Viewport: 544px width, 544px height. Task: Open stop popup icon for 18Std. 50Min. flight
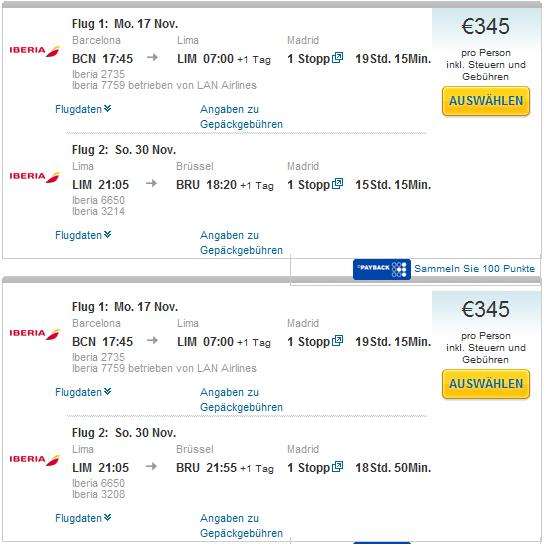pos(337,467)
